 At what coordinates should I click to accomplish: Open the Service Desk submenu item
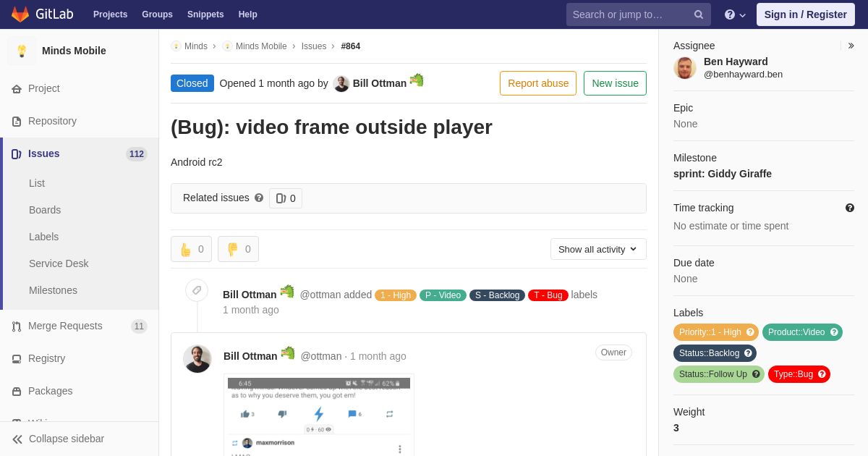pos(59,263)
